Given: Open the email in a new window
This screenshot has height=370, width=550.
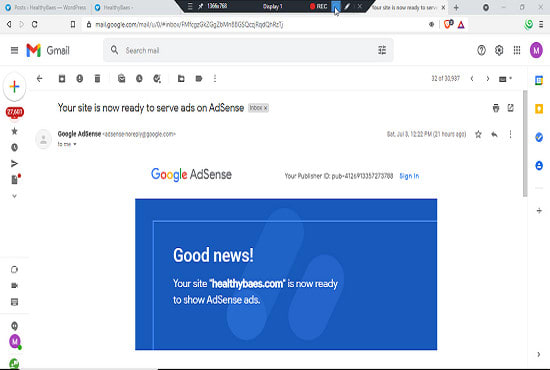Looking at the screenshot, I should [x=510, y=108].
